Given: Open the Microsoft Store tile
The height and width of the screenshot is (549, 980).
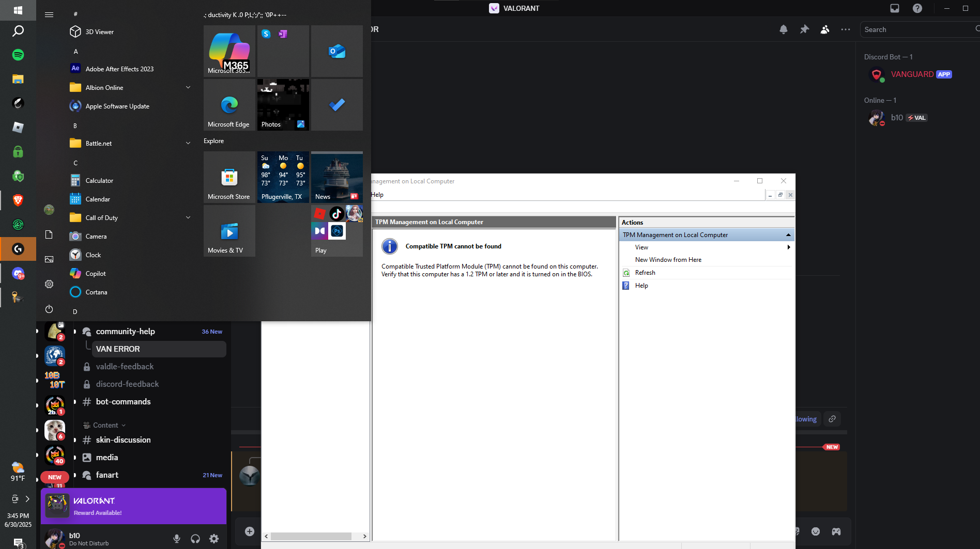Looking at the screenshot, I should (229, 177).
